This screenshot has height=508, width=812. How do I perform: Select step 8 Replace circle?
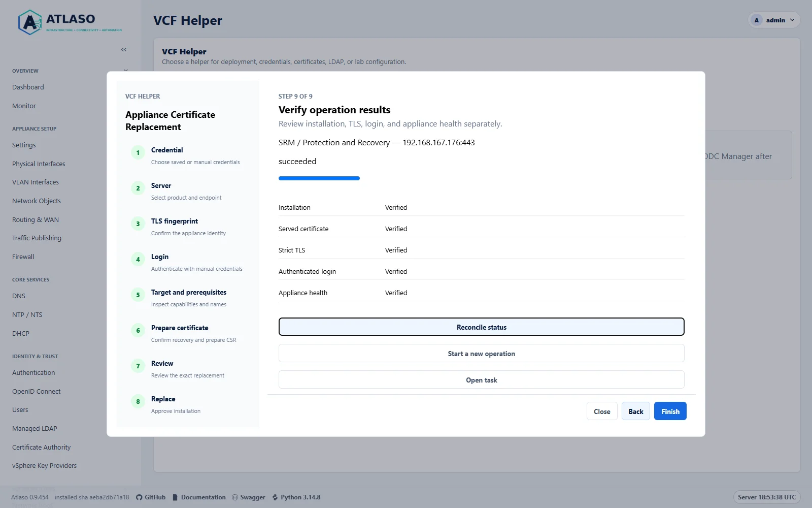(x=138, y=401)
